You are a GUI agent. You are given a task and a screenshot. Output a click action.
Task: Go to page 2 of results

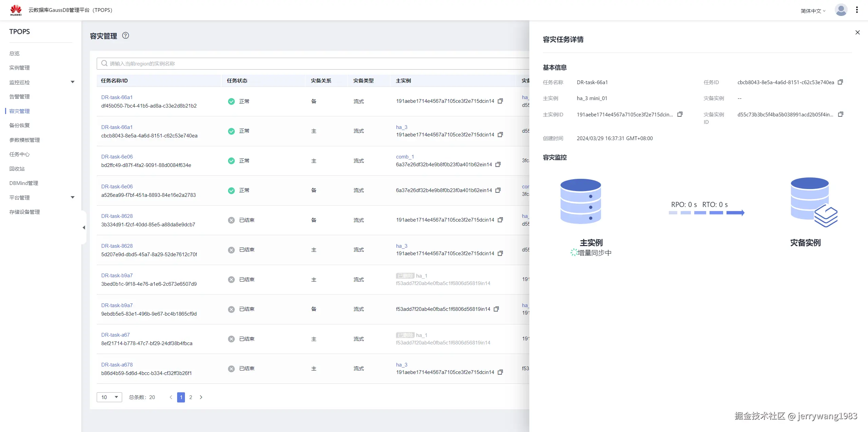coord(191,397)
